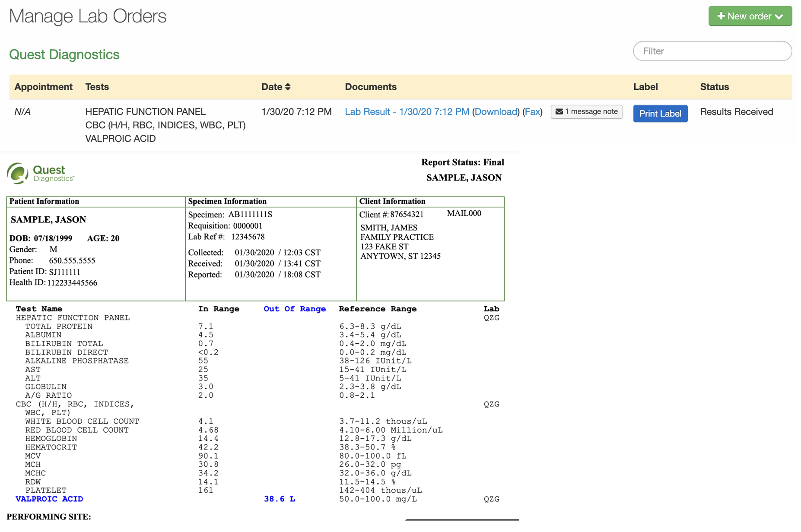801x532 pixels.
Task: Click the Download link
Action: (496, 112)
